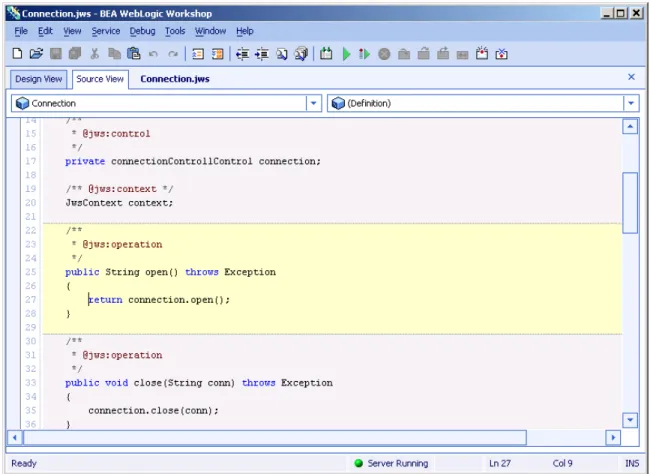Image resolution: width=650 pixels, height=474 pixels.
Task: Clear all breakpoints with X icon
Action: pos(502,53)
